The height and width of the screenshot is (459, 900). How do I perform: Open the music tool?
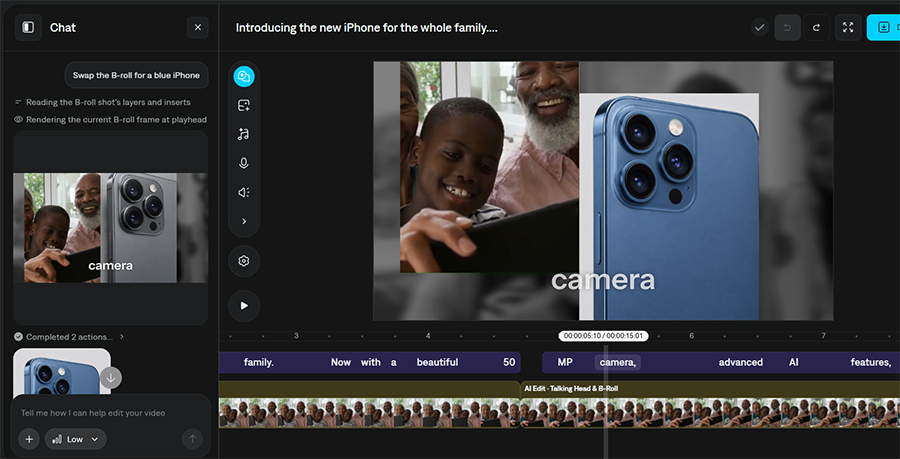[244, 134]
